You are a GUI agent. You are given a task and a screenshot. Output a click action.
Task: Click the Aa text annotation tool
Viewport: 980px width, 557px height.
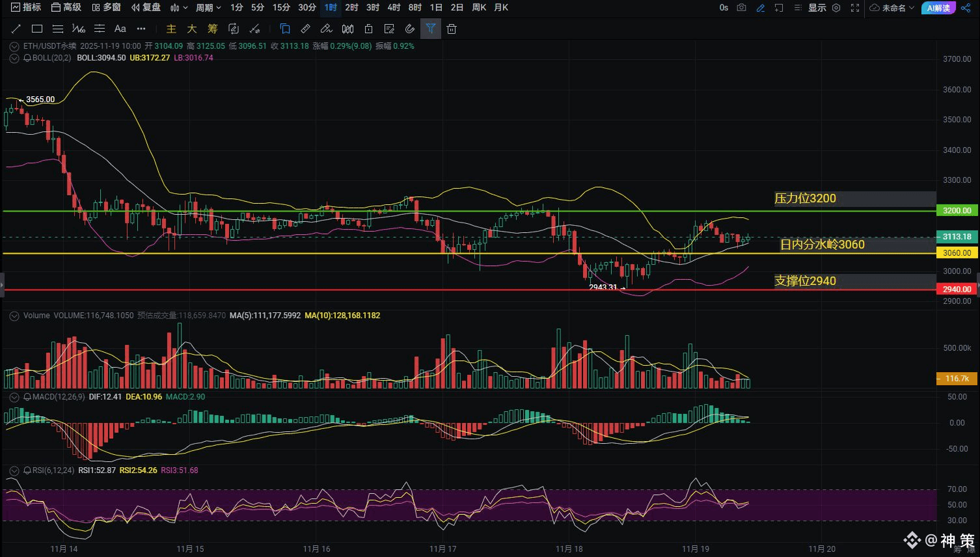click(120, 29)
